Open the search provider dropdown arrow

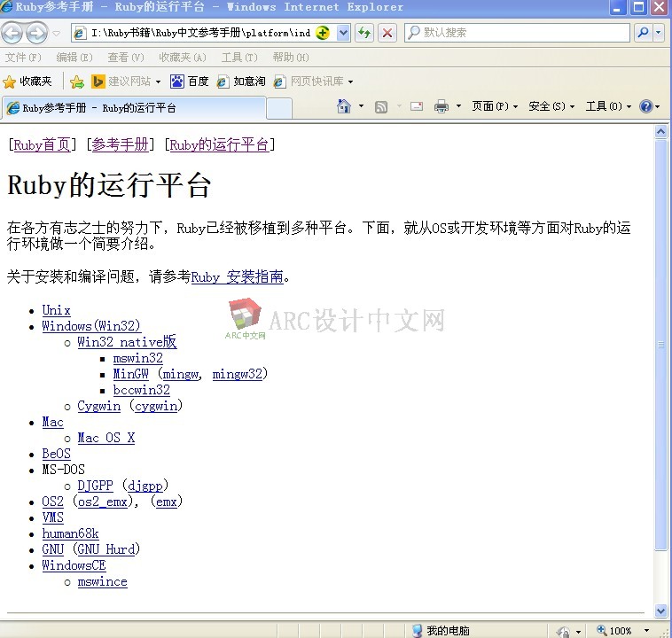tap(659, 33)
